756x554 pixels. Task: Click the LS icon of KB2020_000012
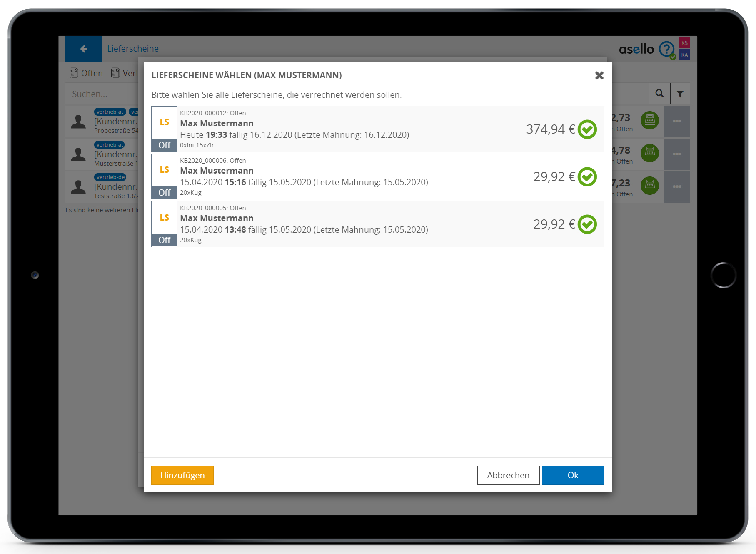coord(164,122)
